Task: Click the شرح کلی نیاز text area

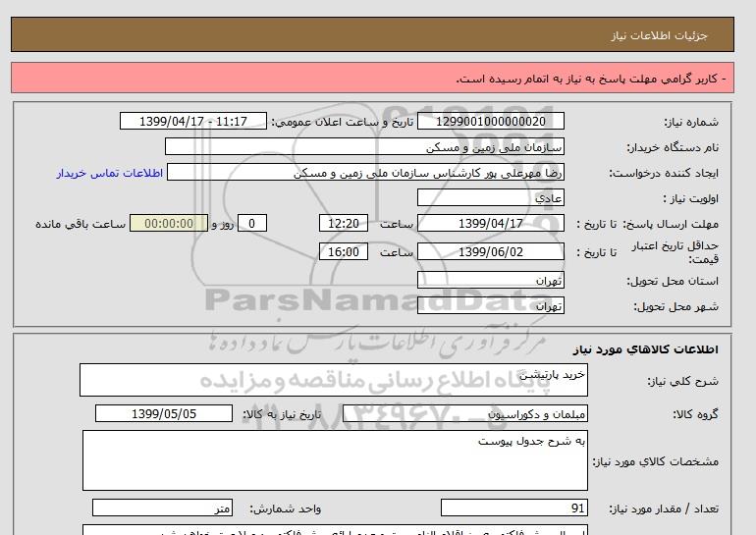Action: pyautogui.click(x=334, y=380)
